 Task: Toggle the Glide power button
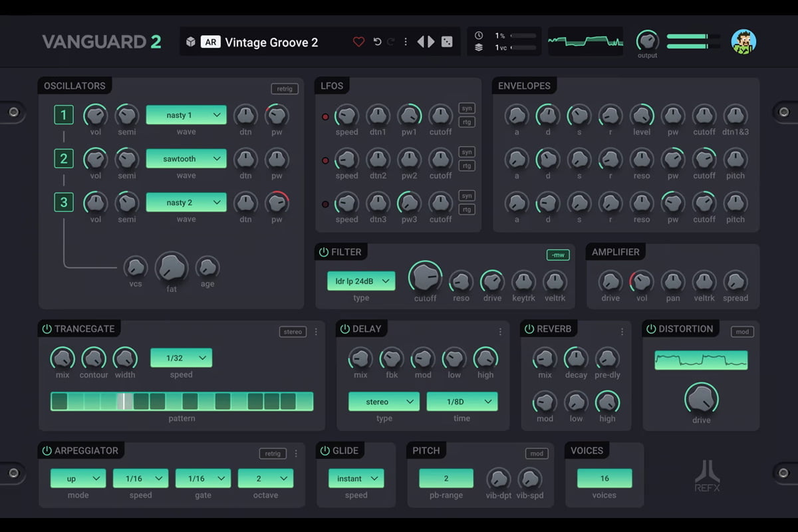(324, 451)
